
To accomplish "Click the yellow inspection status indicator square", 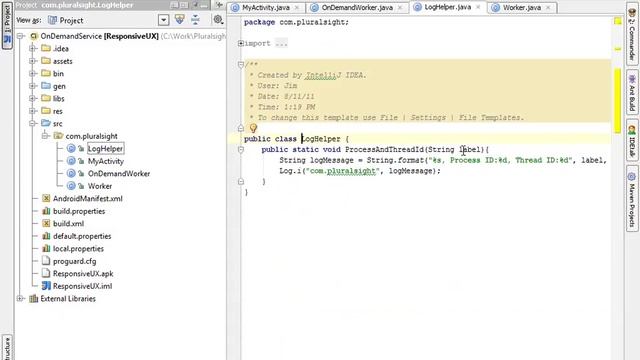I will tap(618, 21).
